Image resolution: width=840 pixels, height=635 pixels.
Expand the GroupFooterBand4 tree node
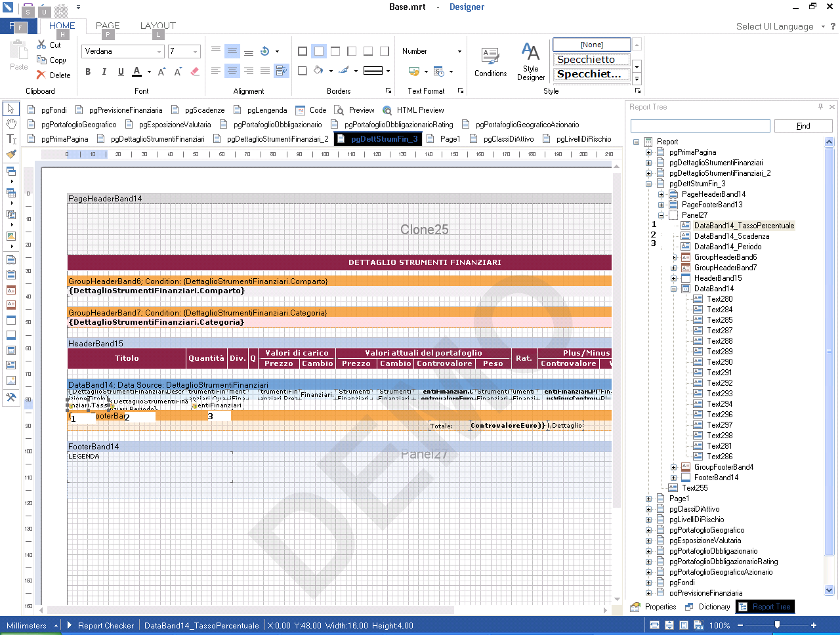pyautogui.click(x=674, y=467)
